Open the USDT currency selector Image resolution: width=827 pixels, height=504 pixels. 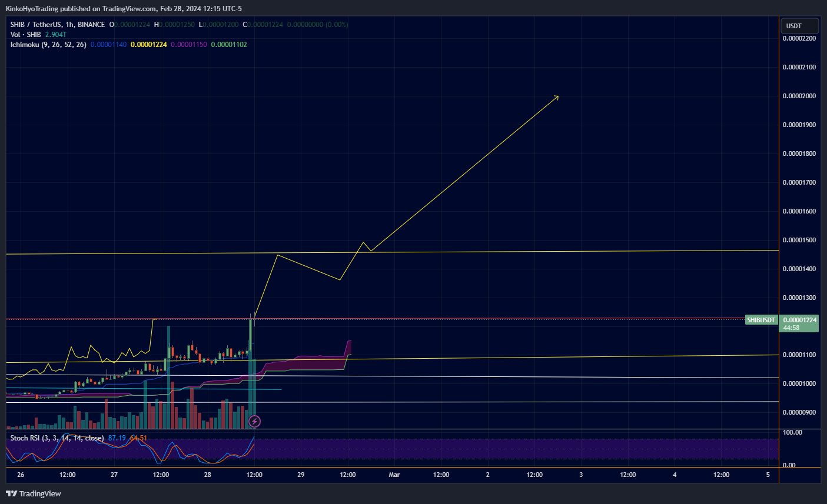(x=799, y=26)
